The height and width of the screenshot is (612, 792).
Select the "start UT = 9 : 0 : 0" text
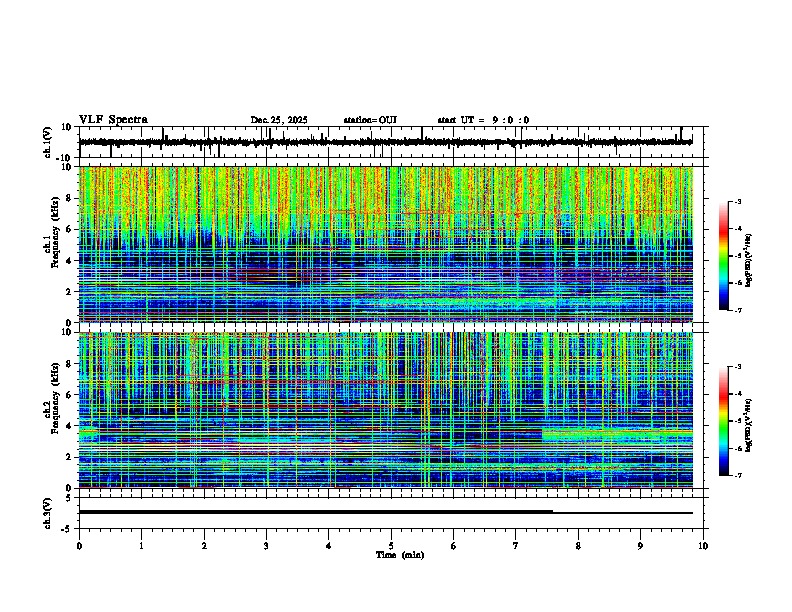[x=483, y=120]
